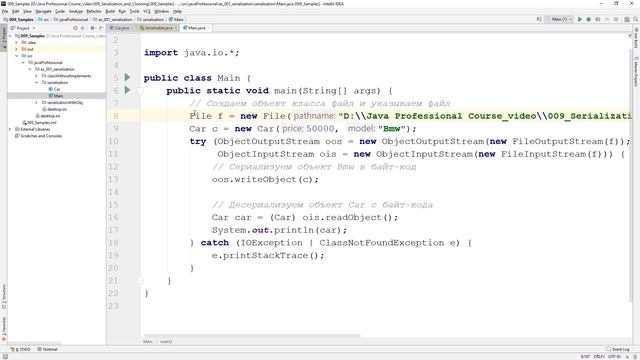The image size is (640, 360).
Task: Open the Help menu
Action: coord(178,11)
